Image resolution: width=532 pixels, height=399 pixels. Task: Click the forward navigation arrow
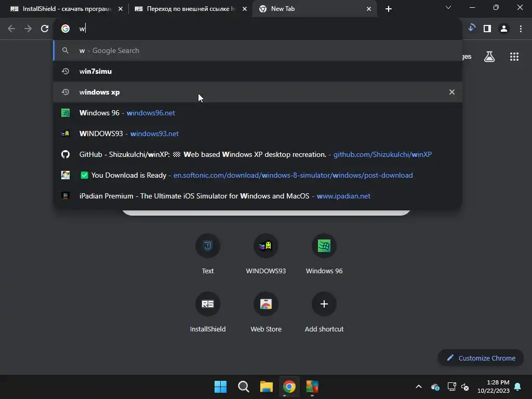pos(28,29)
